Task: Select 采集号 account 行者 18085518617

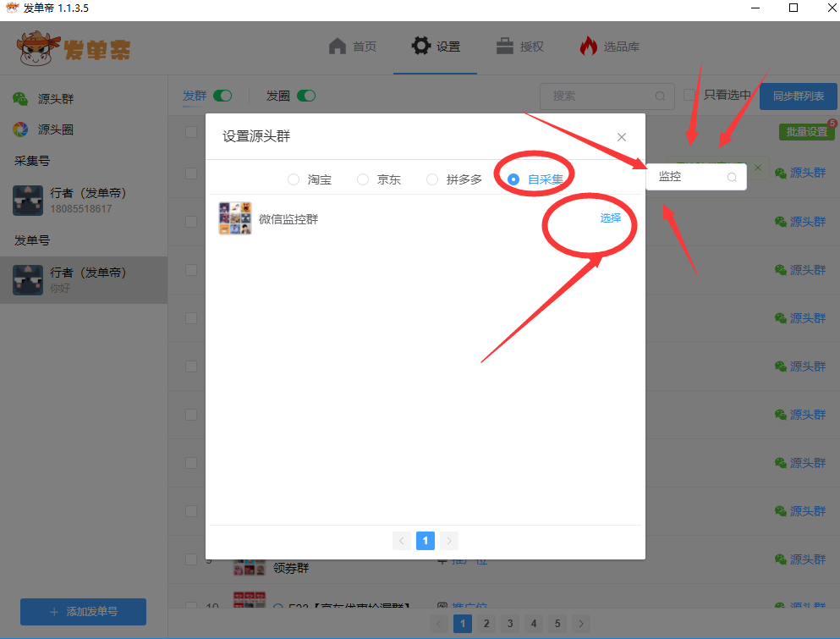Action: point(84,201)
